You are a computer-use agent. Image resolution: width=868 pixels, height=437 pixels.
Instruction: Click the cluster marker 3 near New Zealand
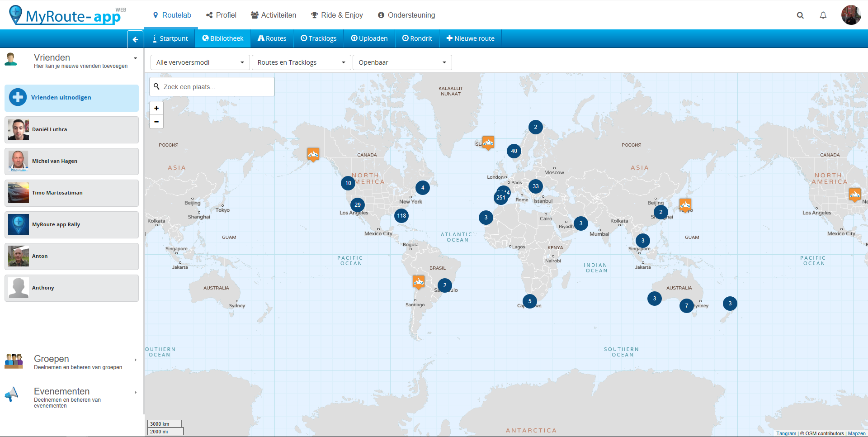[x=730, y=304]
